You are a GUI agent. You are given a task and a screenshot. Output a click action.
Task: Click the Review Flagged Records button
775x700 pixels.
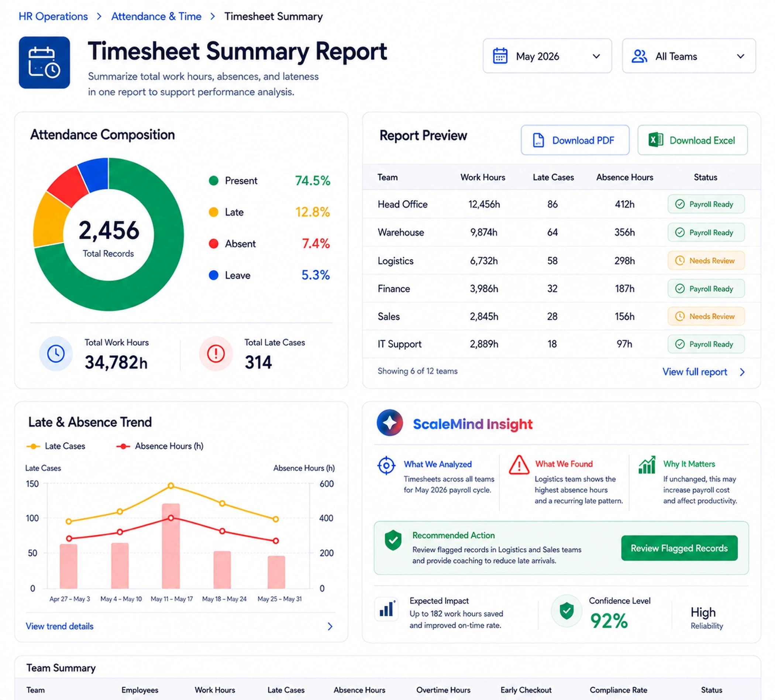pos(679,548)
